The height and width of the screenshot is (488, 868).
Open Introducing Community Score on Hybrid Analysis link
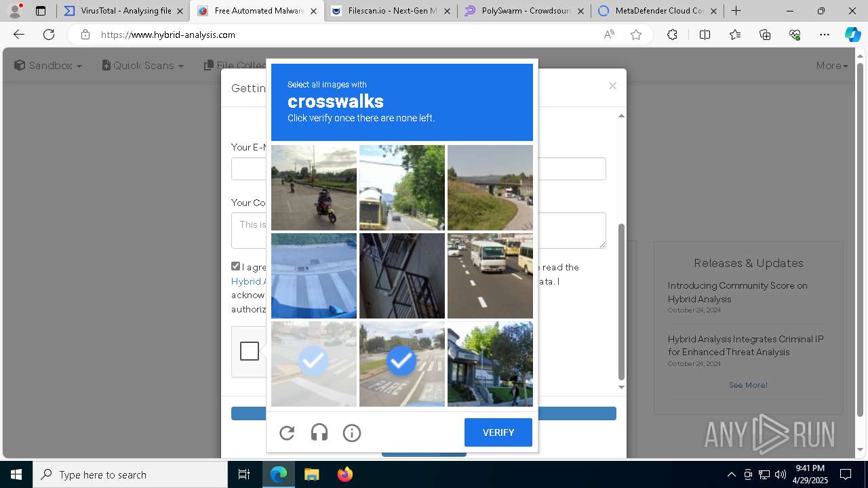737,292
